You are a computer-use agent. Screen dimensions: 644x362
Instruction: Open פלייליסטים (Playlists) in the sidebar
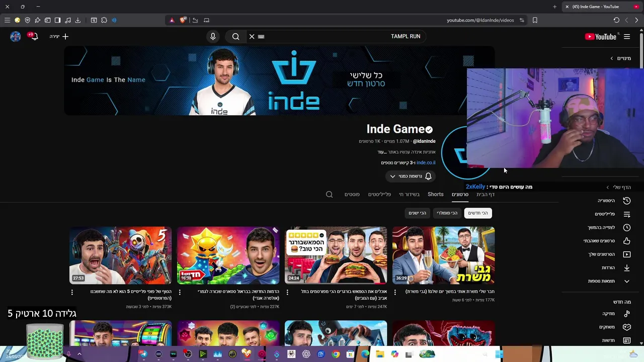pos(613,214)
